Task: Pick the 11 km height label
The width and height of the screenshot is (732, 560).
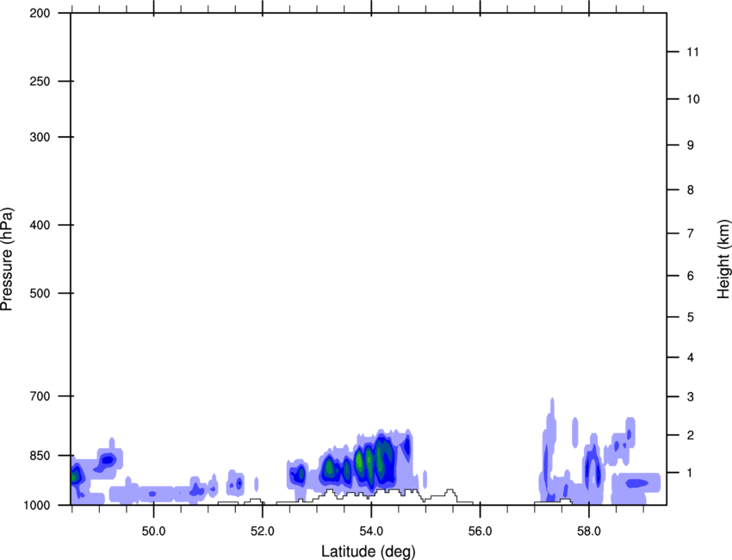Action: 692,52
